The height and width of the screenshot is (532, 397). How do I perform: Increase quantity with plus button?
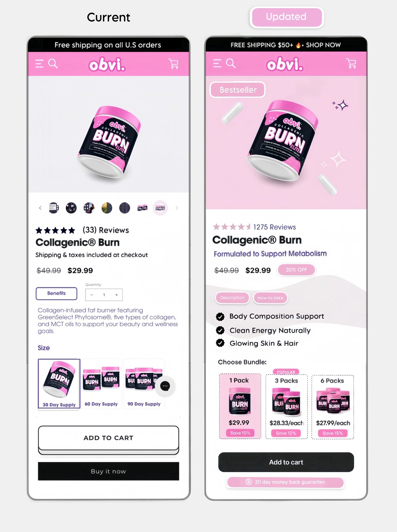pyautogui.click(x=117, y=295)
